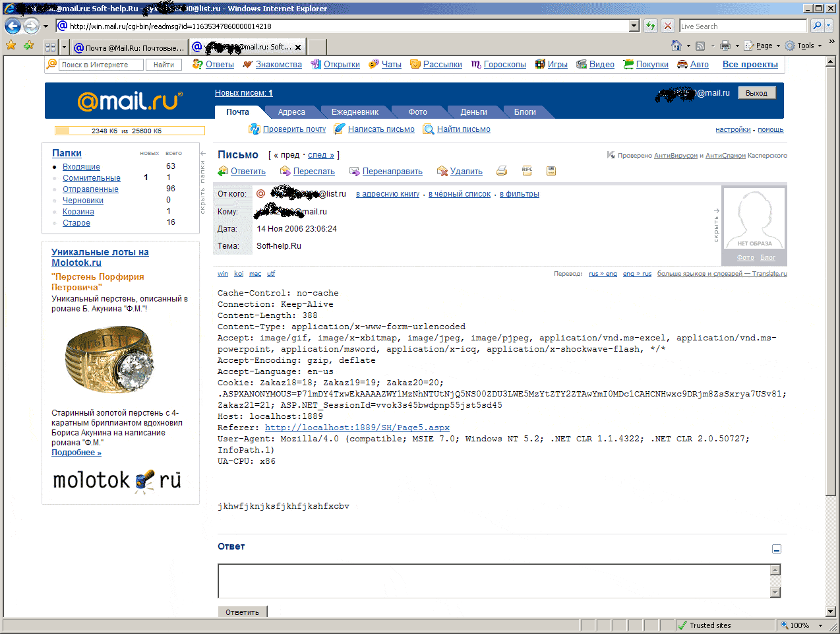Click into the Ответ reply text area

coord(495,581)
